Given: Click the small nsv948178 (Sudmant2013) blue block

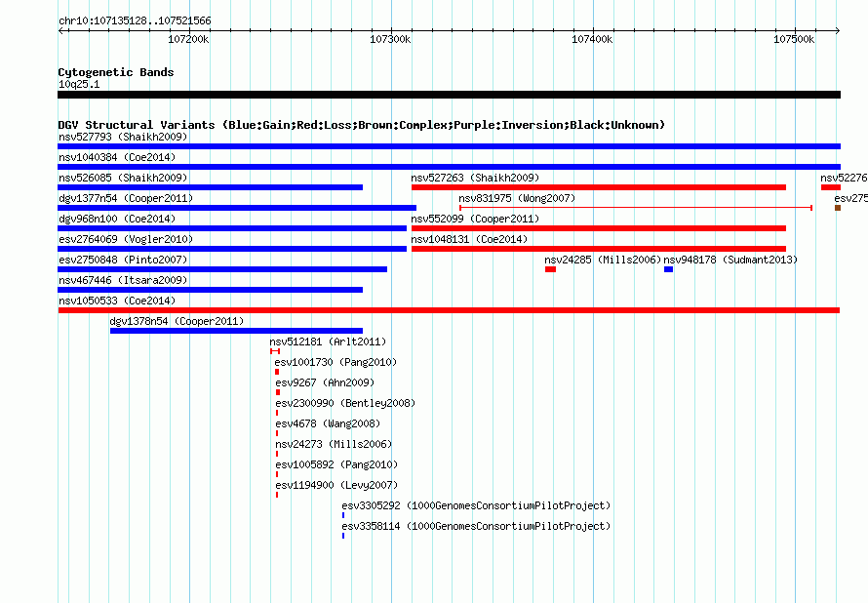Looking at the screenshot, I should [669, 269].
